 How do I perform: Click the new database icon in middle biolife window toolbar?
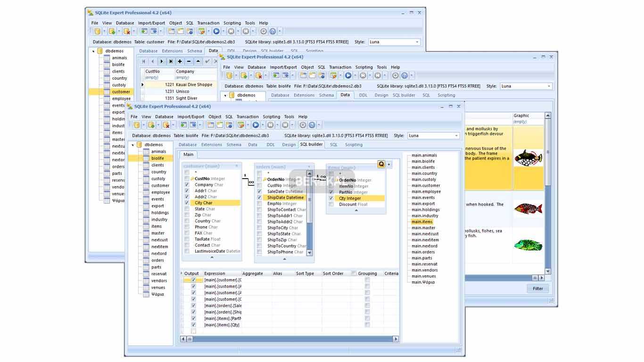click(x=229, y=75)
